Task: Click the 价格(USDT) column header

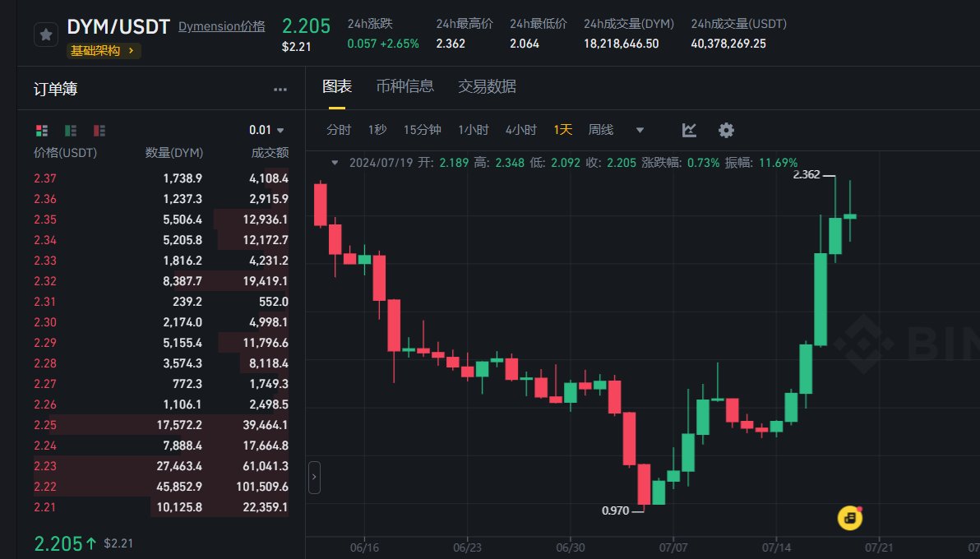Action: (65, 153)
